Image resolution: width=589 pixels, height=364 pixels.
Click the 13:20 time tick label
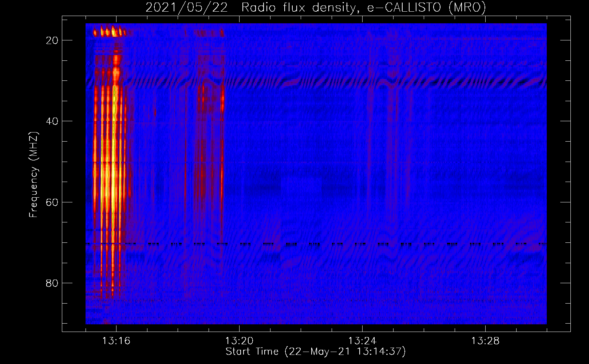coord(239,341)
